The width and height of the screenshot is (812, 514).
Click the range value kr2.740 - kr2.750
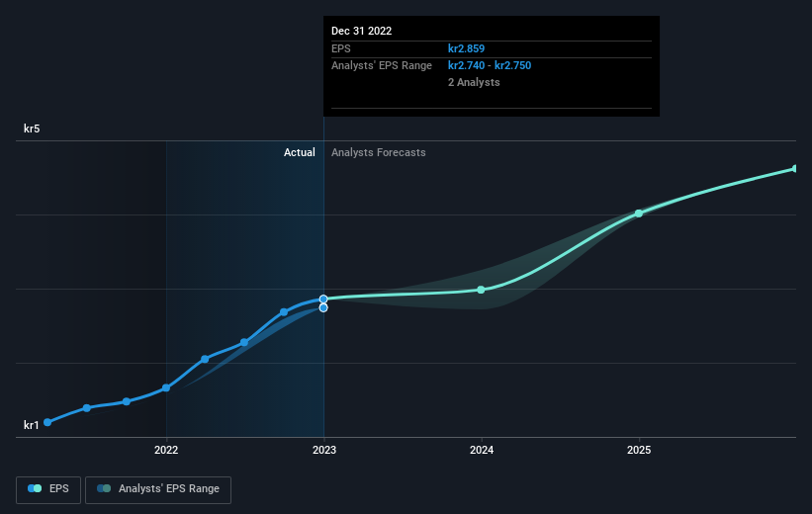click(490, 66)
